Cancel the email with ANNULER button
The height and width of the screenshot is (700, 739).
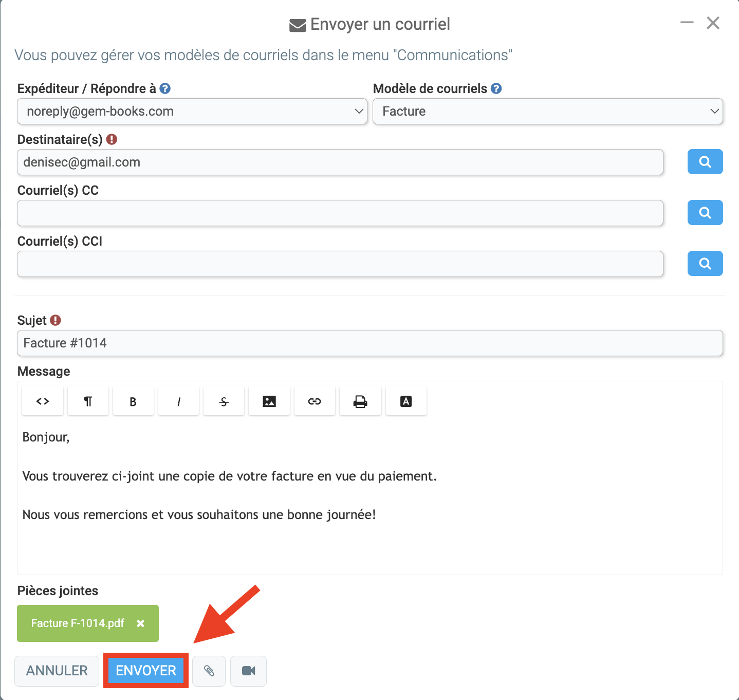[x=57, y=671]
